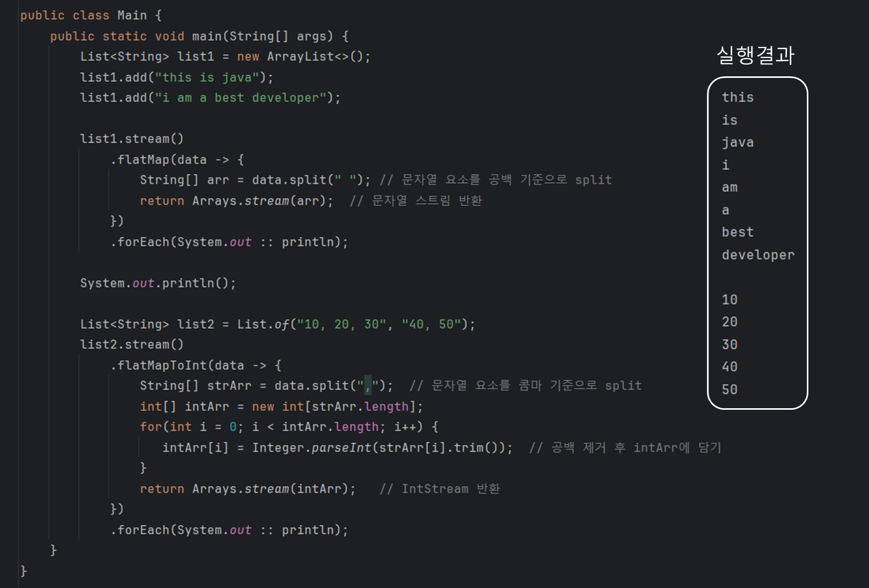Click '.flatMapToInt(data -> {' call
Screen dimensions: 869x588
click(195, 365)
